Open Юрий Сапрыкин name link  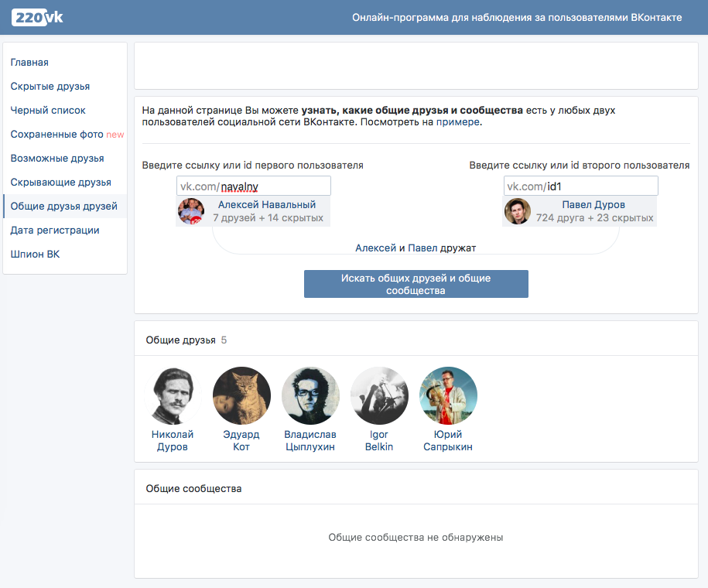point(448,440)
